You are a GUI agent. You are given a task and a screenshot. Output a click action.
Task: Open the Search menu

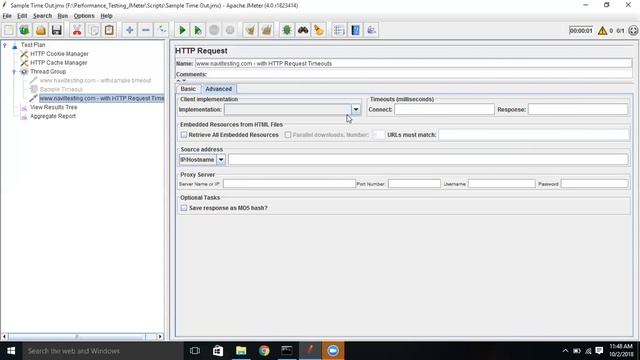[42, 16]
